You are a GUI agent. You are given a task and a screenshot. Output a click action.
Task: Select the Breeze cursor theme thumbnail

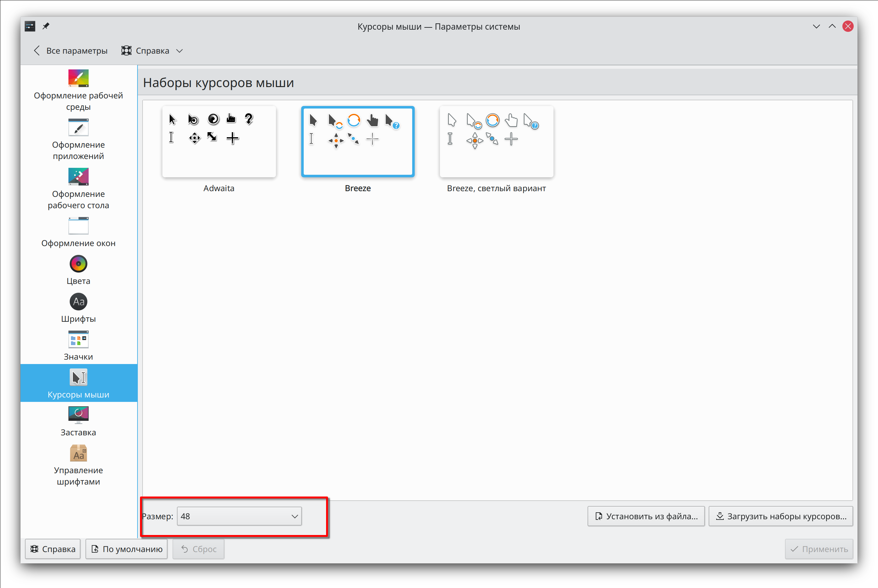pyautogui.click(x=358, y=141)
